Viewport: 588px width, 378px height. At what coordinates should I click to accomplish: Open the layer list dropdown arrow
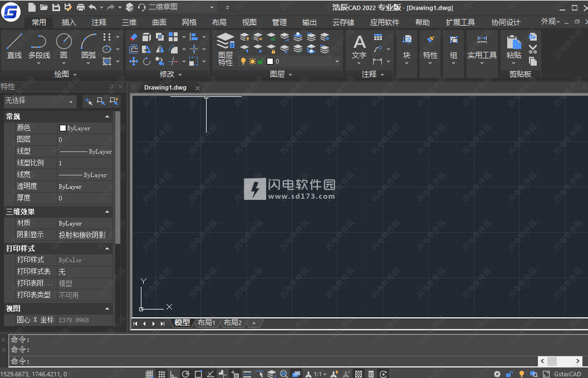(x=337, y=61)
